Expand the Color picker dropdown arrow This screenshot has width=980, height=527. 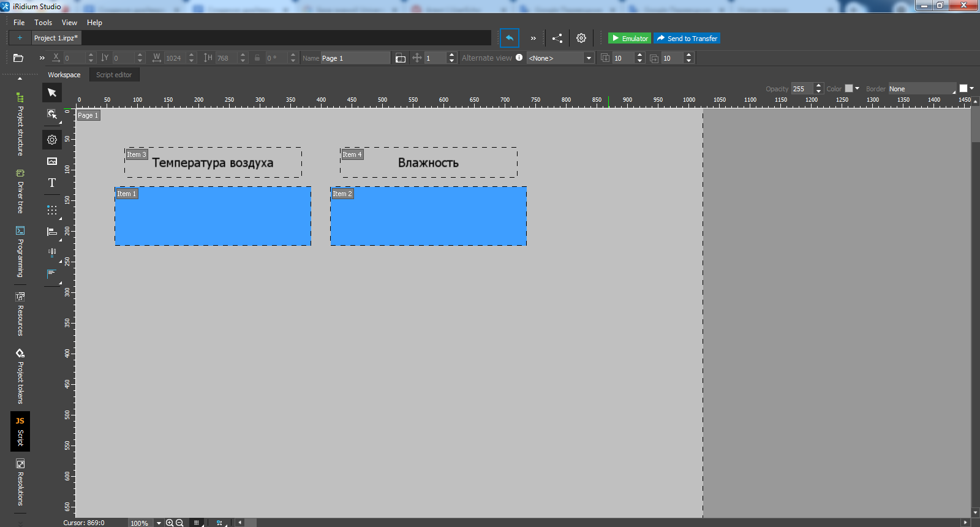857,88
